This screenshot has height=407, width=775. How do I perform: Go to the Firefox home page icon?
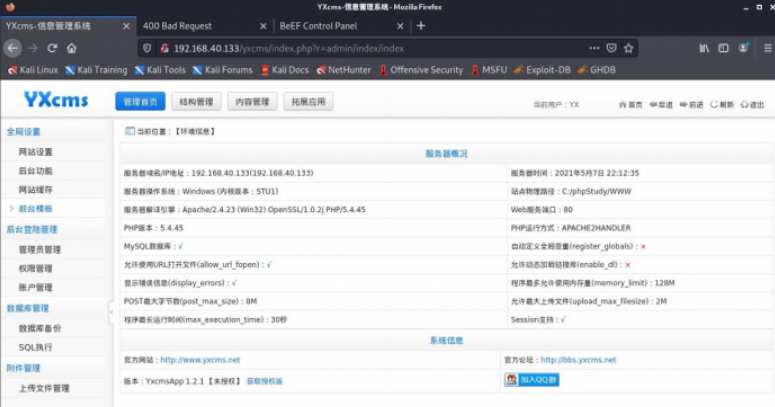coord(72,48)
